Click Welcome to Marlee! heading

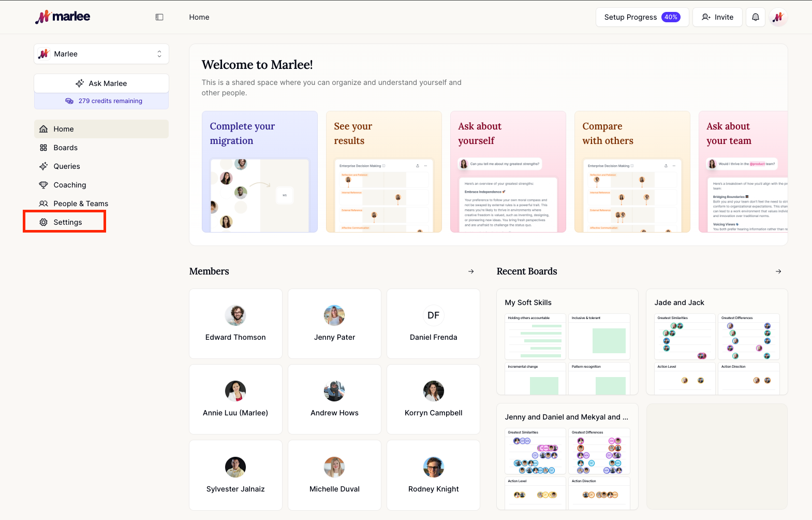click(x=257, y=65)
